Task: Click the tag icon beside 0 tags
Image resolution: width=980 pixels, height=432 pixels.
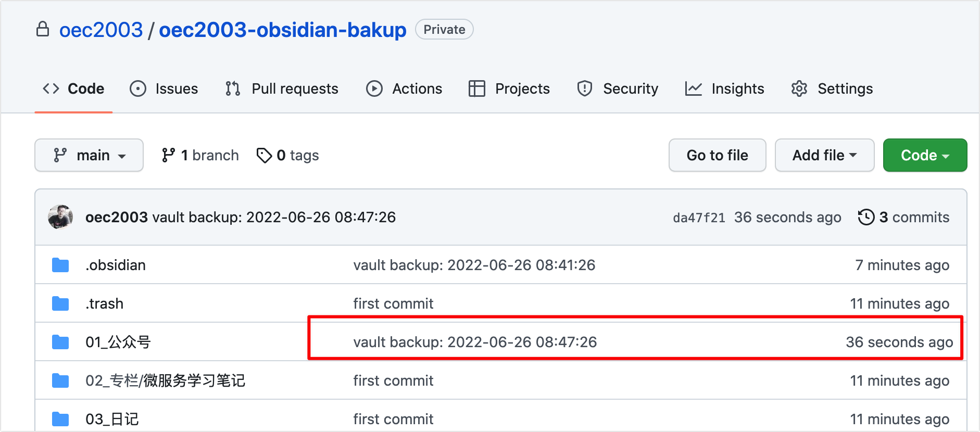Action: pyautogui.click(x=264, y=155)
